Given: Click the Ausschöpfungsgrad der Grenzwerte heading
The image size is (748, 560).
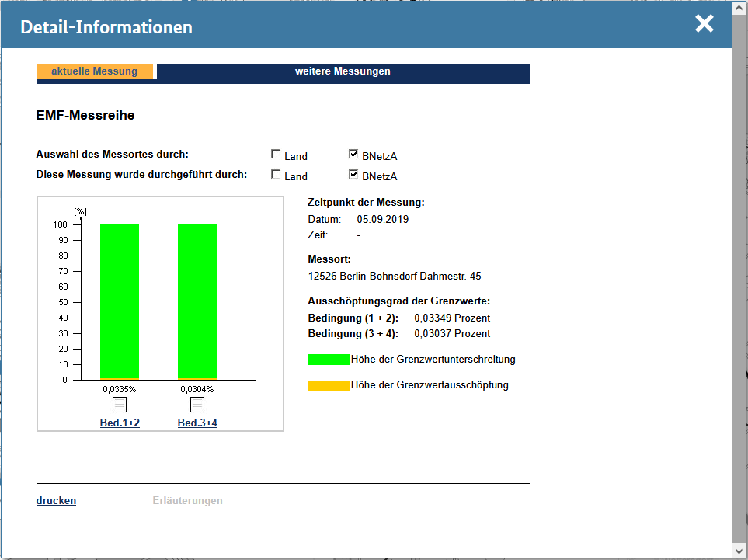Looking at the screenshot, I should pos(398,301).
